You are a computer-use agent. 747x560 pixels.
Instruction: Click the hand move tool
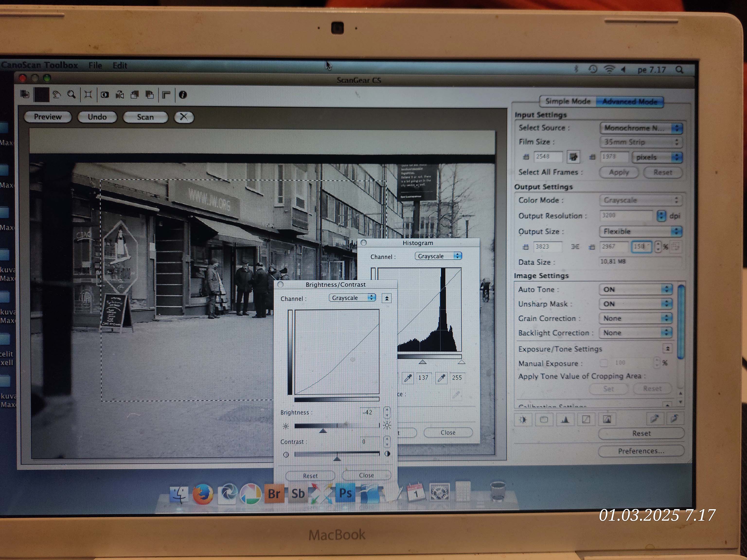click(x=56, y=95)
